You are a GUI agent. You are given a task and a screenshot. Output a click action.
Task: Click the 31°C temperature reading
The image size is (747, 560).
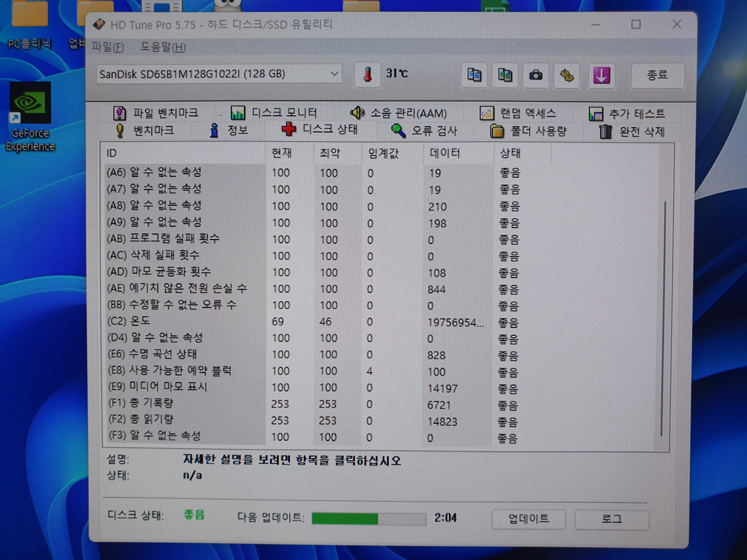[x=397, y=73]
